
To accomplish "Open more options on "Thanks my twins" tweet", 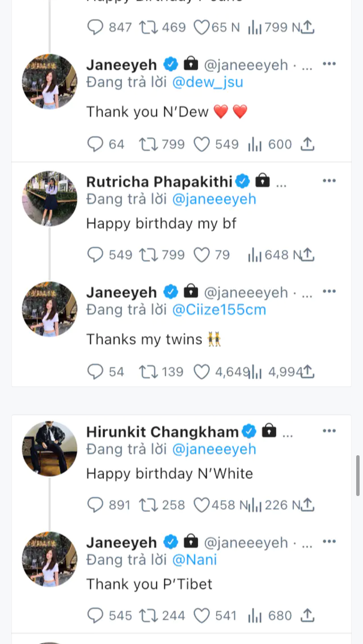I will click(329, 292).
